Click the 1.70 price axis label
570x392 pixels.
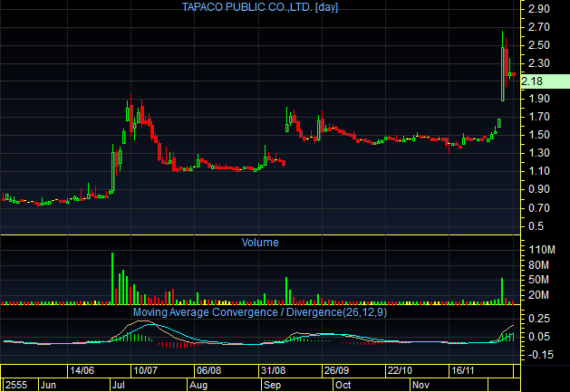[x=538, y=117]
